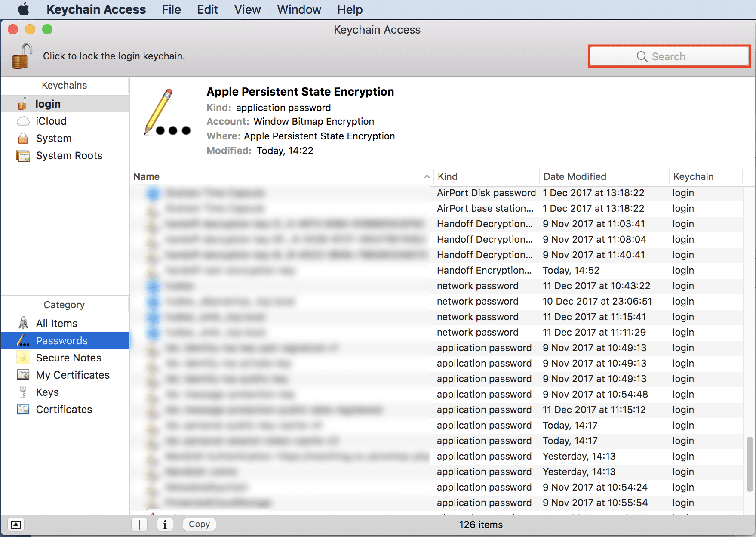Image resolution: width=756 pixels, height=537 pixels.
Task: Select the Handoff Encryption row
Action: pos(436,270)
